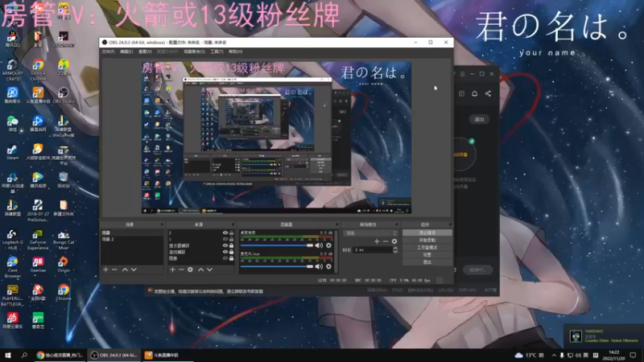Open the 工具(T) menu in OBS
The height and width of the screenshot is (362, 644).
point(217,51)
